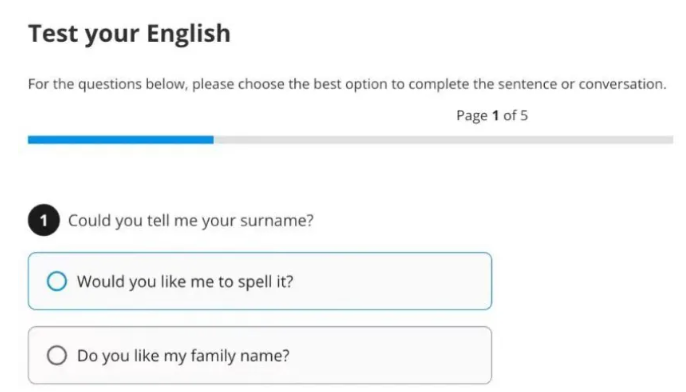Click the blue filled portion of the progress bar
This screenshot has width=686, height=392.
(121, 140)
